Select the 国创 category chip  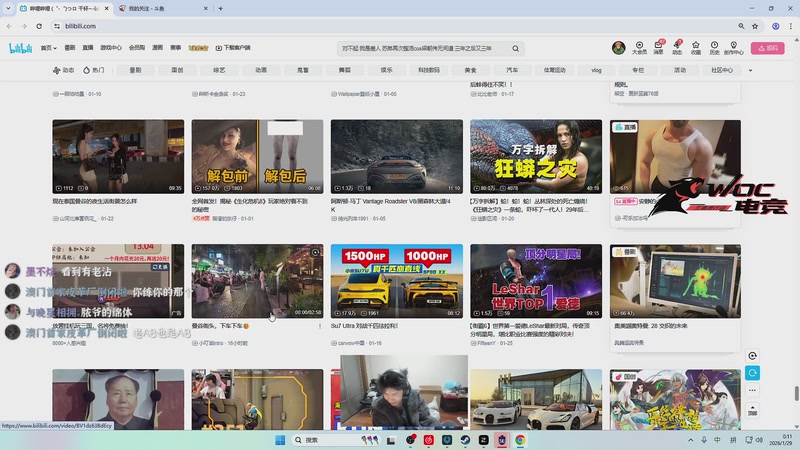pos(177,70)
